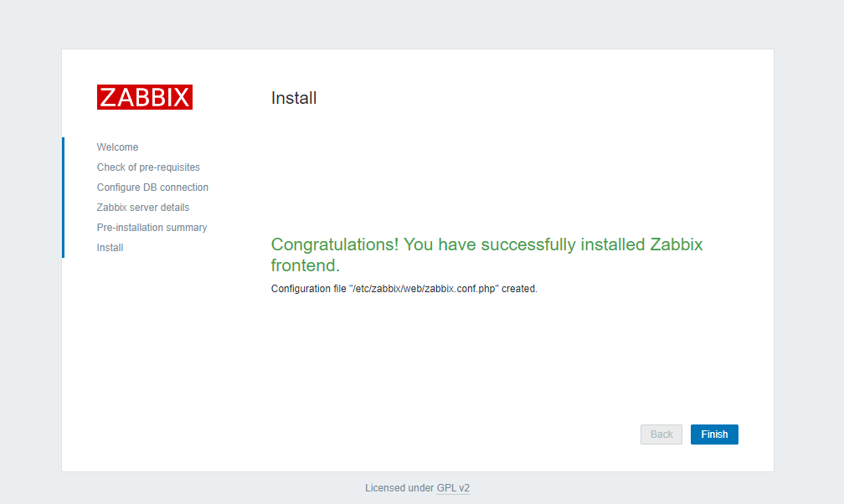Open the GPL v2 license link
Image resolution: width=844 pixels, height=504 pixels.
coord(453,488)
